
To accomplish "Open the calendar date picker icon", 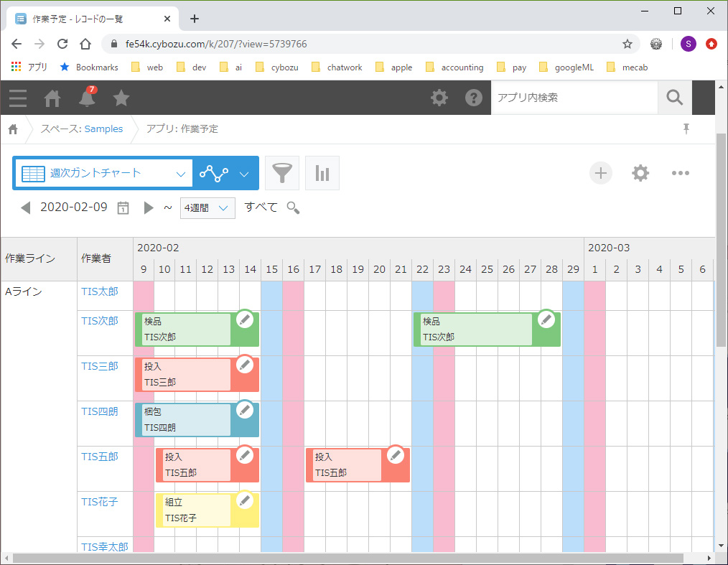I will [x=123, y=207].
